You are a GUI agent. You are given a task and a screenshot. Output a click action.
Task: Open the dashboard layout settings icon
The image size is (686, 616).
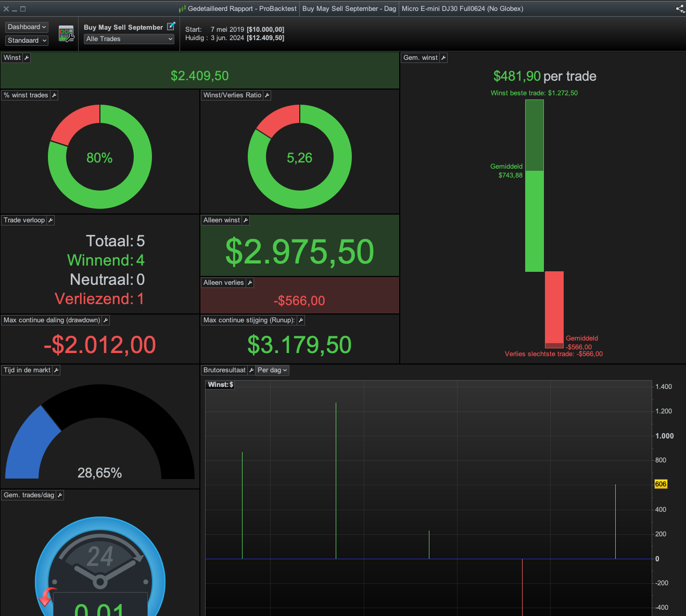point(66,34)
